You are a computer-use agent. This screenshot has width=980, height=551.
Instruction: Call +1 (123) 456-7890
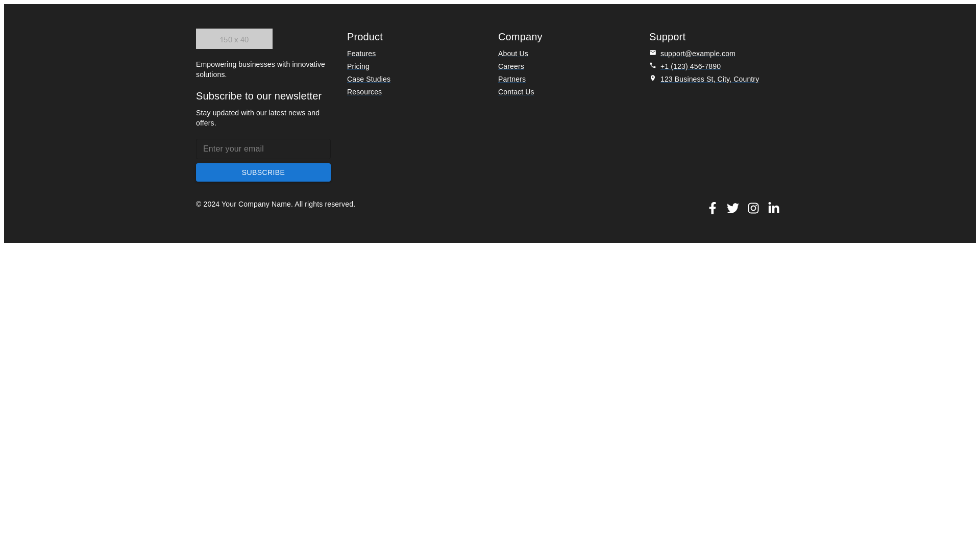click(x=691, y=66)
